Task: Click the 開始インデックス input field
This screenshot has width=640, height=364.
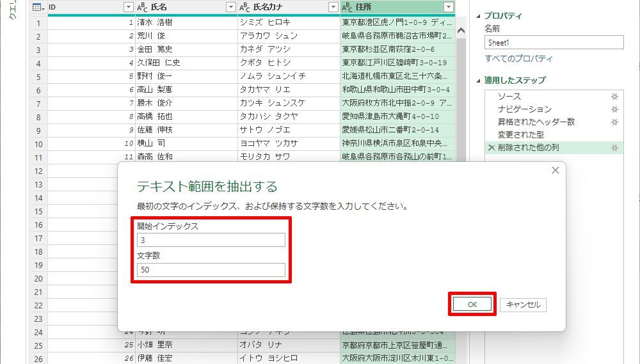Action: pyautogui.click(x=211, y=241)
